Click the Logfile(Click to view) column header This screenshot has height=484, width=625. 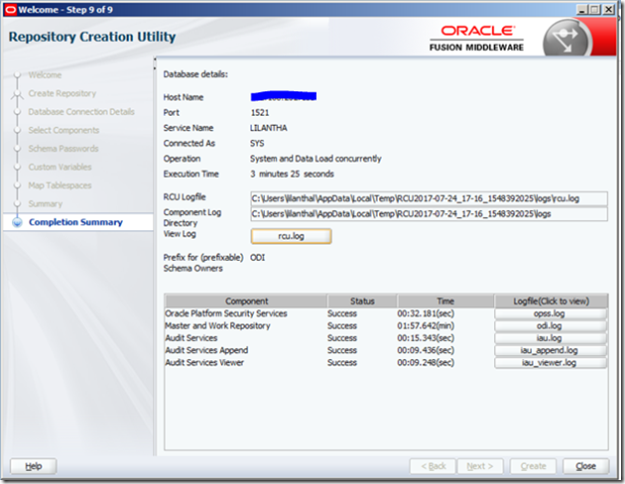click(x=551, y=301)
